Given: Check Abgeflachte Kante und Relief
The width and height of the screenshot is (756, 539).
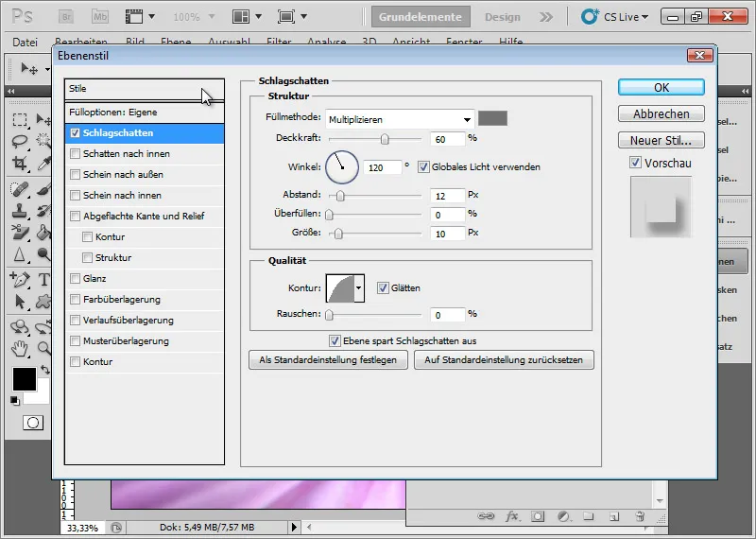Looking at the screenshot, I should 75,216.
